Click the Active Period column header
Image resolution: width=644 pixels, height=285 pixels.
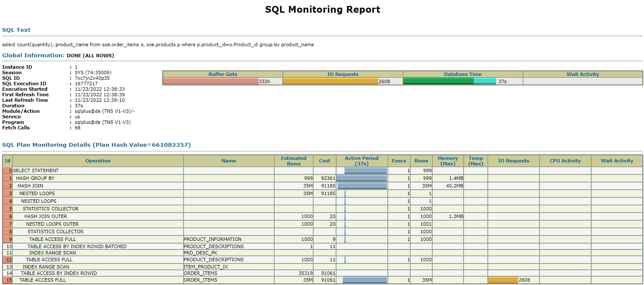[361, 160]
